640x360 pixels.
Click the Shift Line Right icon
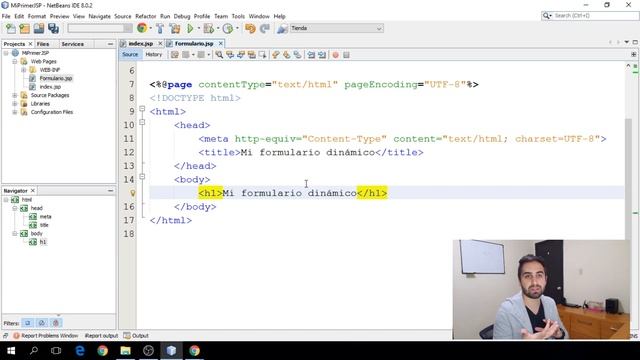point(322,55)
